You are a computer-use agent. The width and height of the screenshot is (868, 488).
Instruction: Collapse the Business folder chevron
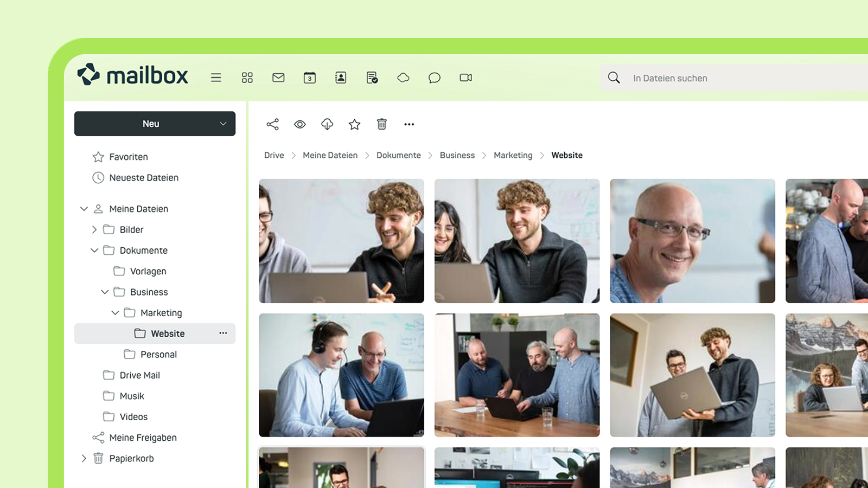pos(105,292)
